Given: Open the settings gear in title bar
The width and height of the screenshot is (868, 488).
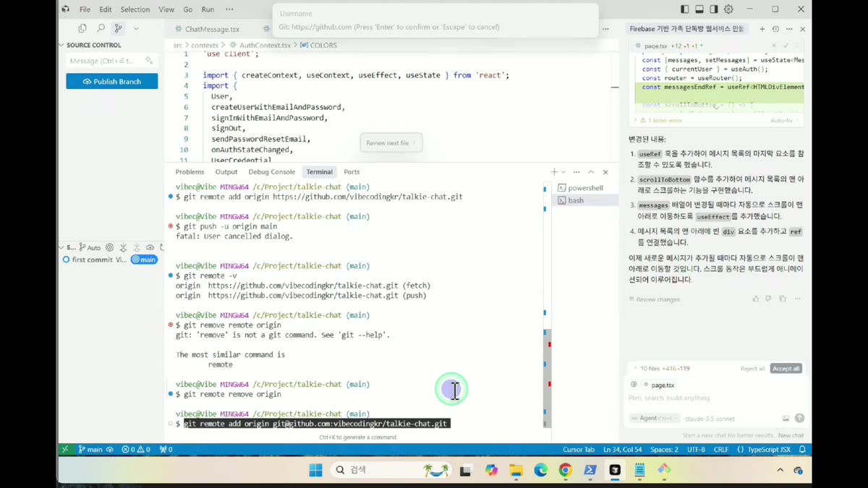Looking at the screenshot, I should (728, 9).
